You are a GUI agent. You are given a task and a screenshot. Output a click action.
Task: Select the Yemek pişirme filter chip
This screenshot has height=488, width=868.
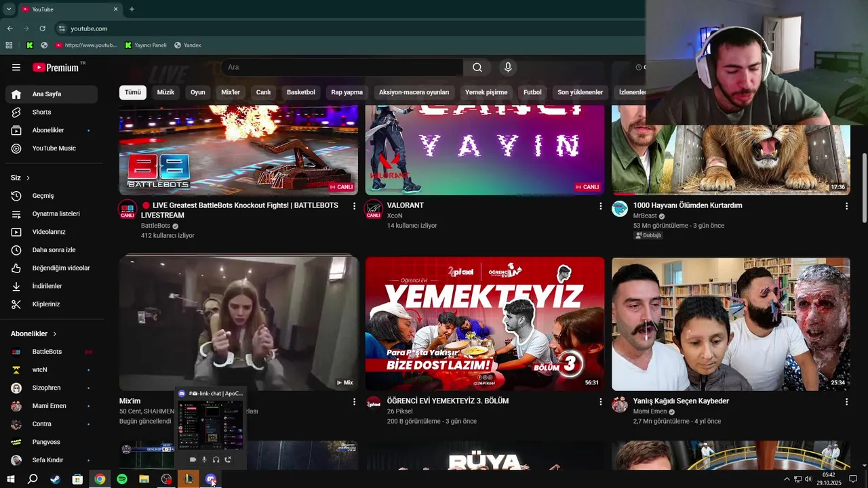[x=486, y=92]
